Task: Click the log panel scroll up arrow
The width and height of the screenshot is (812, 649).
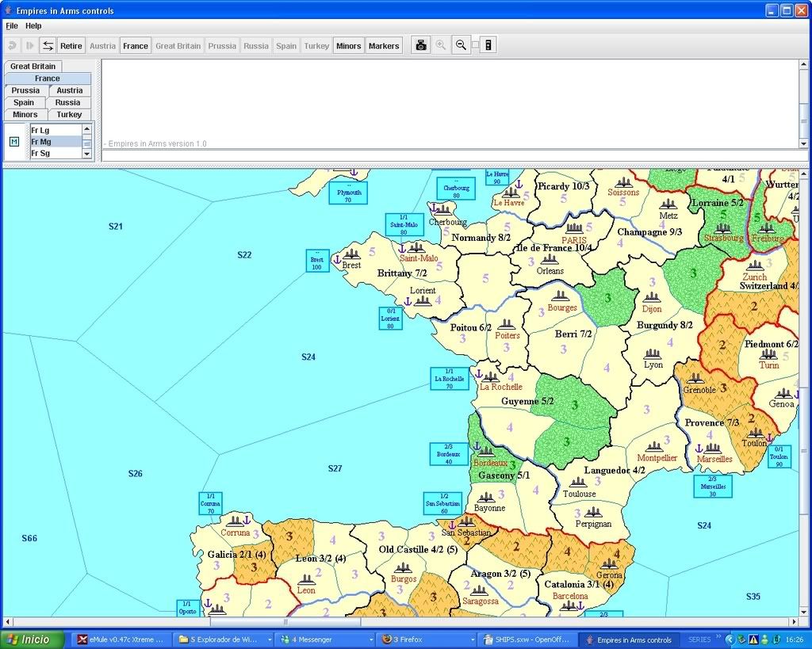Action: 804,65
